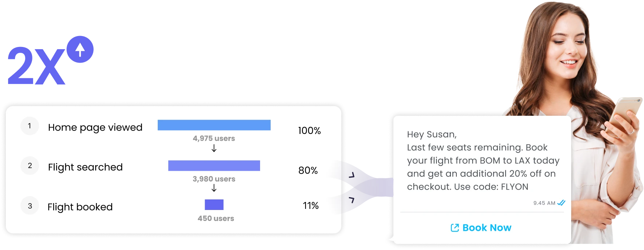This screenshot has height=250, width=644.
Task: Click the purple Flight searched bar
Action: click(x=214, y=166)
